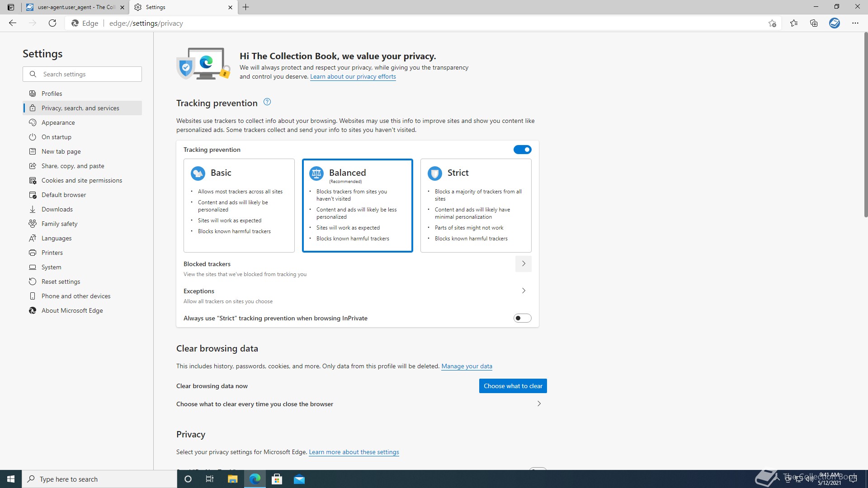Click the address bar URL
Screen dimensions: 868x488
tap(146, 23)
